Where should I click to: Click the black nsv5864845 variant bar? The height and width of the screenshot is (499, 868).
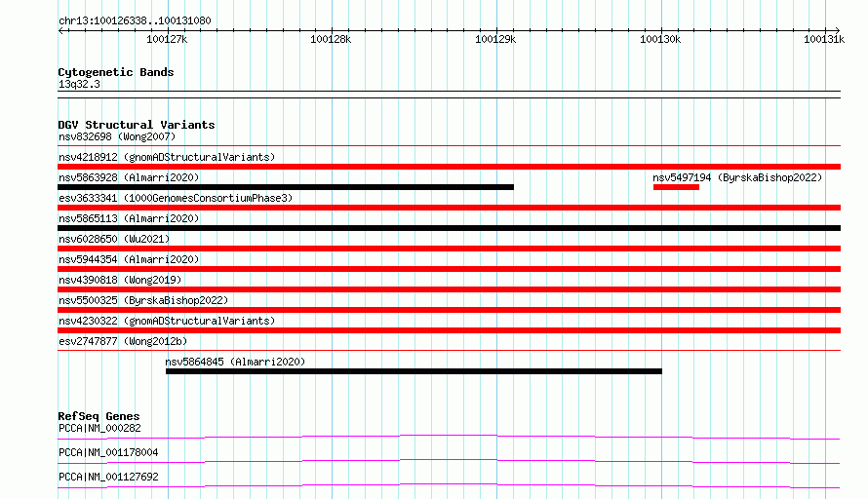[414, 371]
